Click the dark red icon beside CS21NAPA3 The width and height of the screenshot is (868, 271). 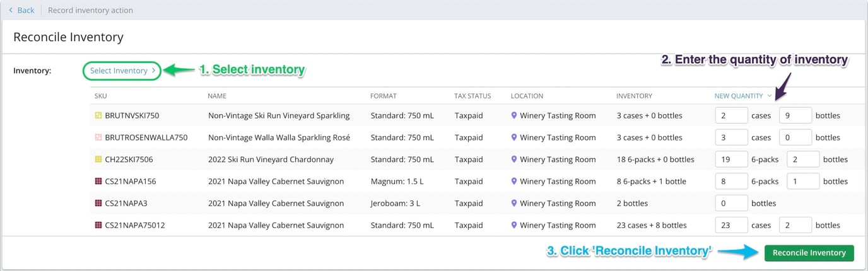click(x=98, y=204)
